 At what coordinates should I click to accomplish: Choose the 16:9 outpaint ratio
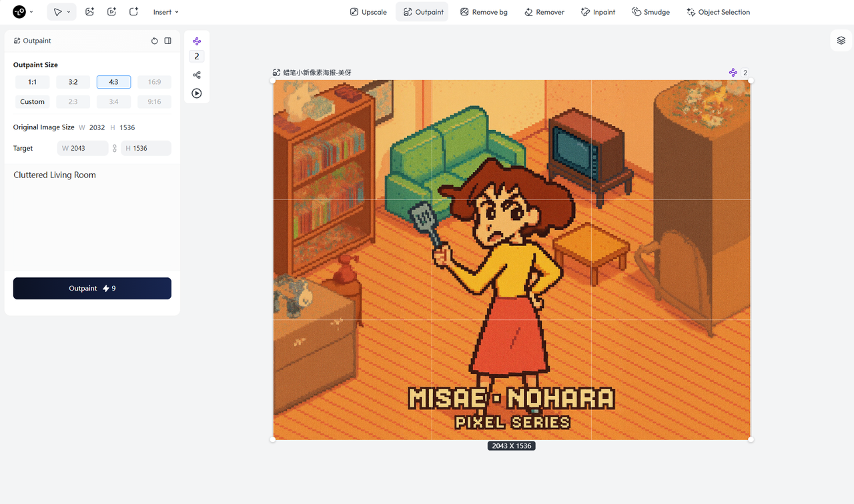click(x=154, y=82)
